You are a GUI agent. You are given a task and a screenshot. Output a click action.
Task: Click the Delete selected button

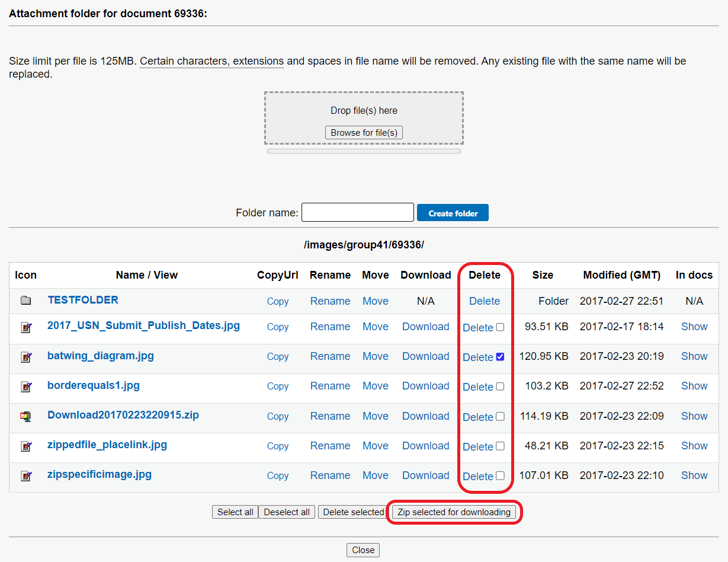point(354,512)
